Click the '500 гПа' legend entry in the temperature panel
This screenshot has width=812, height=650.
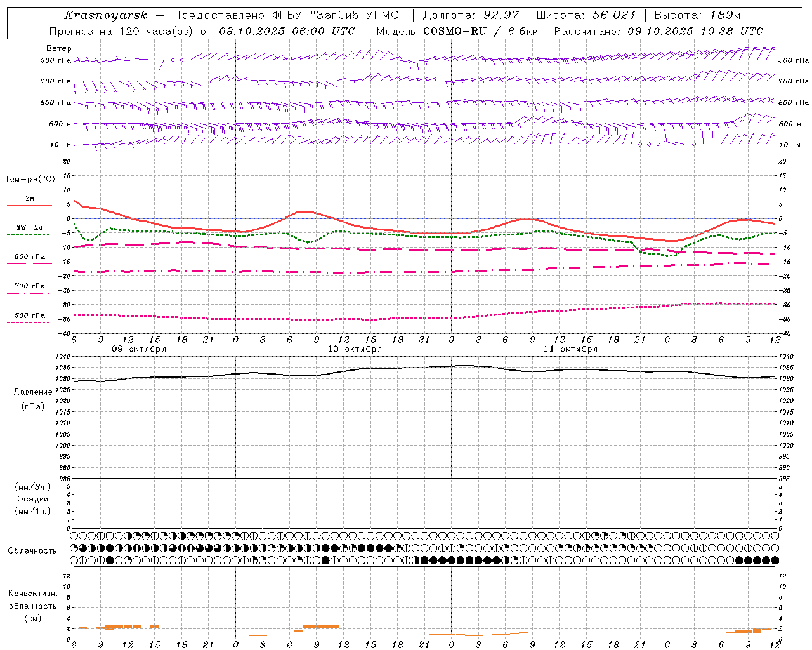(29, 315)
